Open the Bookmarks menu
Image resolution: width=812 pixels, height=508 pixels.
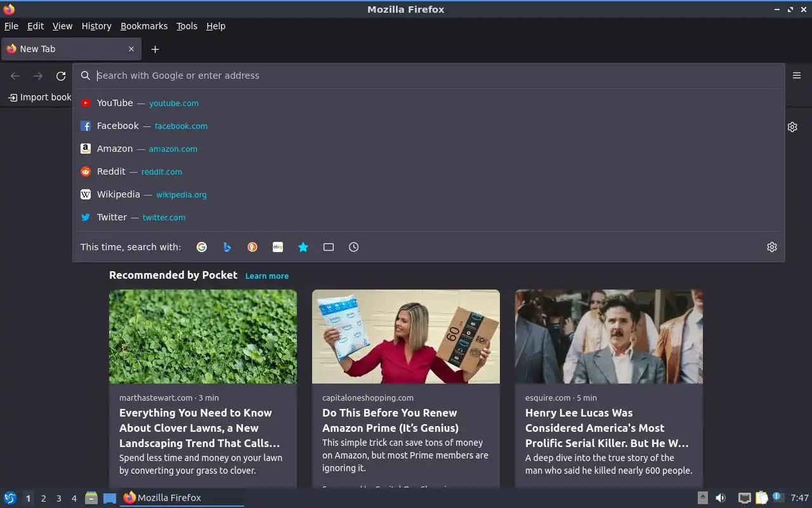pos(144,26)
